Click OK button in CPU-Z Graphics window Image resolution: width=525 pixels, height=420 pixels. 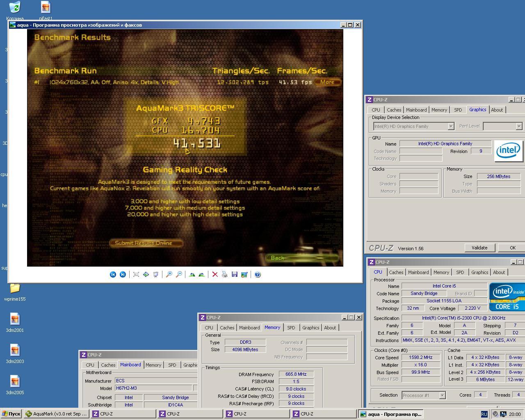point(512,248)
